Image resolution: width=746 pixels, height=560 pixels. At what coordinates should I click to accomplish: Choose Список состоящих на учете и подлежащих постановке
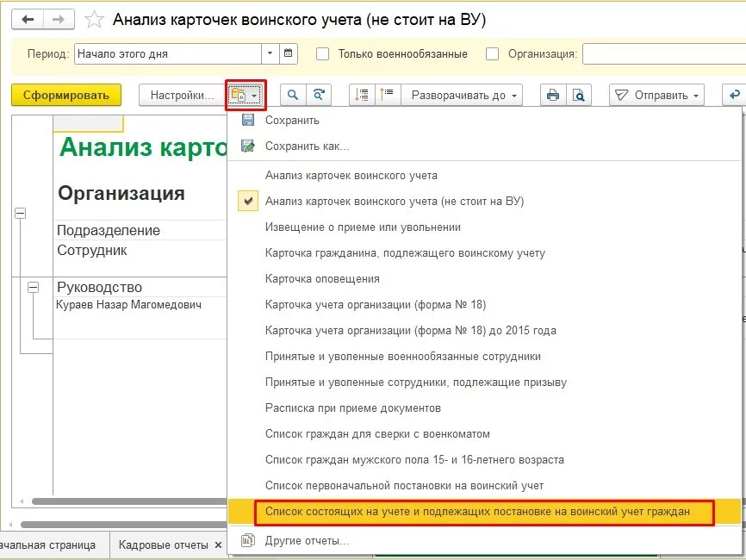tap(485, 512)
